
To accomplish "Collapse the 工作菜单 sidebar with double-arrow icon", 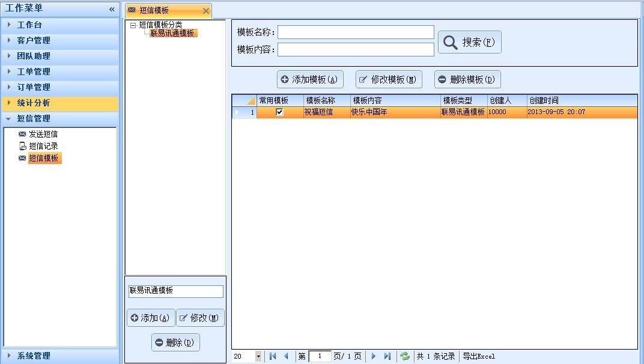I will point(112,9).
